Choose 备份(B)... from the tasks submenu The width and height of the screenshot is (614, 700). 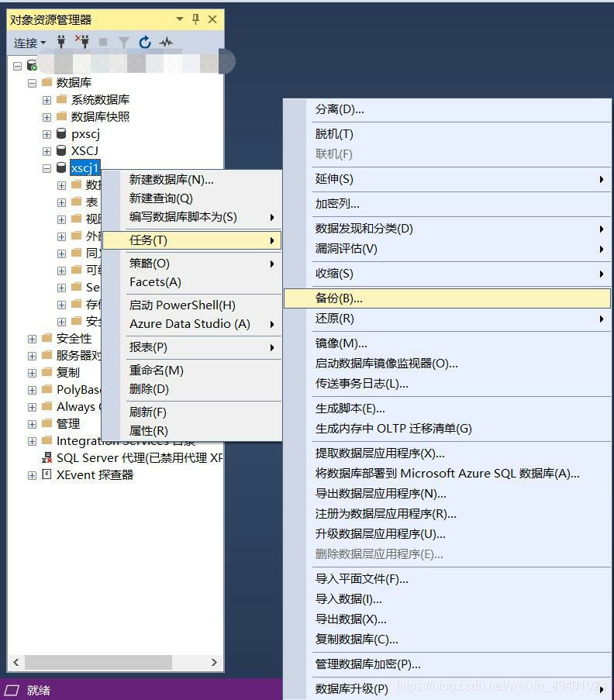tap(339, 298)
